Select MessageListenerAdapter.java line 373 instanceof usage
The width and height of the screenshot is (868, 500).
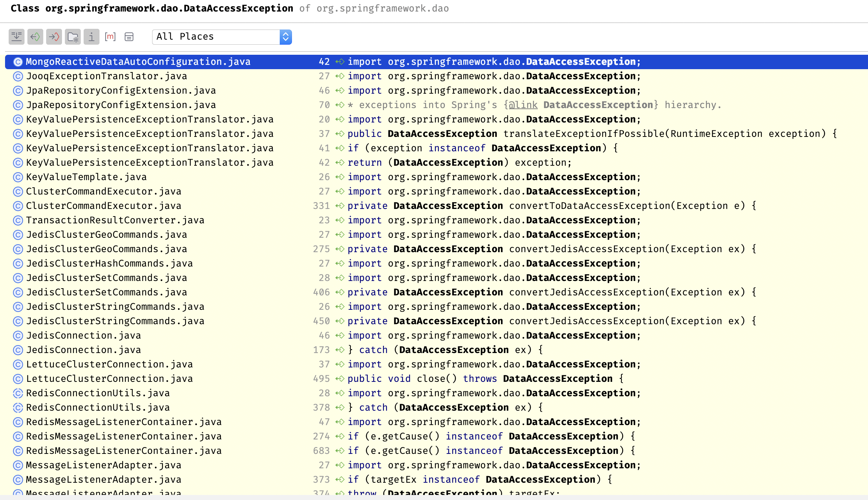(104, 480)
